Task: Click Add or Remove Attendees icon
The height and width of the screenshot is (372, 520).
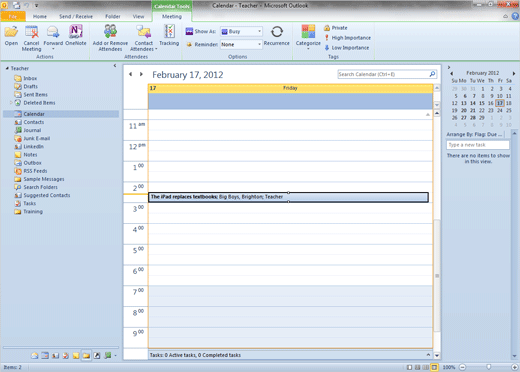Action: click(x=110, y=38)
